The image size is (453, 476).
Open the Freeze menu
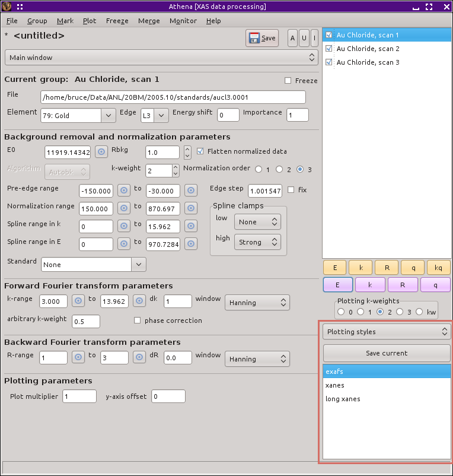point(117,21)
